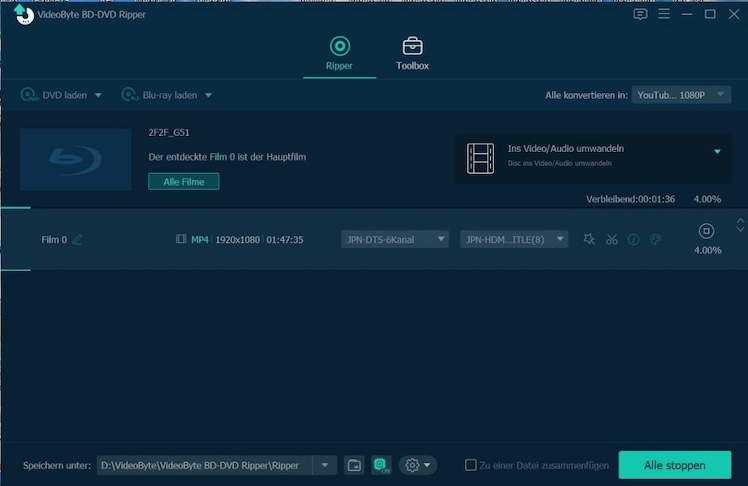Viewport: 748px width, 486px height.
Task: Click the 'Alle stoppen' button
Action: pyautogui.click(x=674, y=465)
